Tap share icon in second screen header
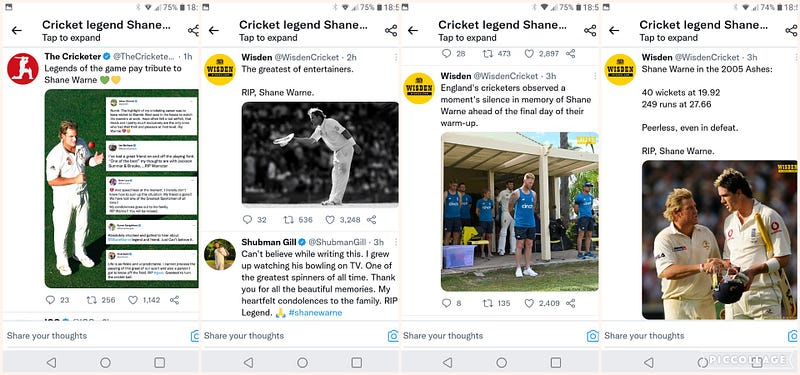 (391, 31)
